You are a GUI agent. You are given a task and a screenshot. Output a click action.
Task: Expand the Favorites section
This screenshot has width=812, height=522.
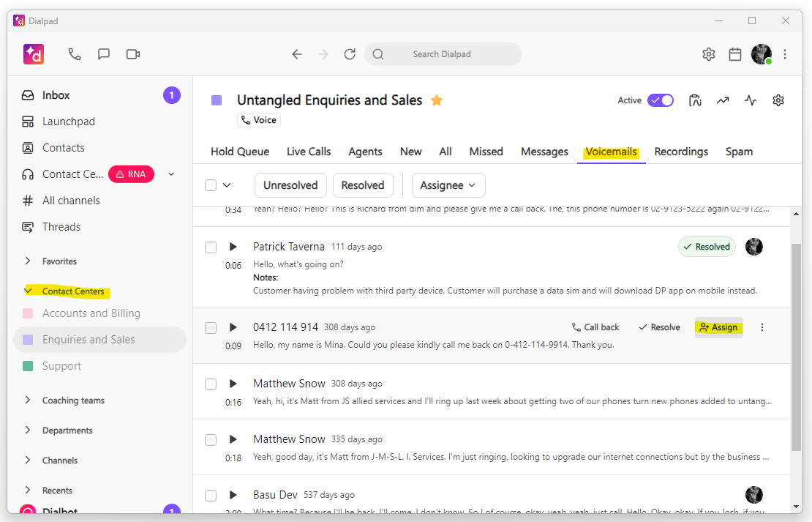[28, 261]
